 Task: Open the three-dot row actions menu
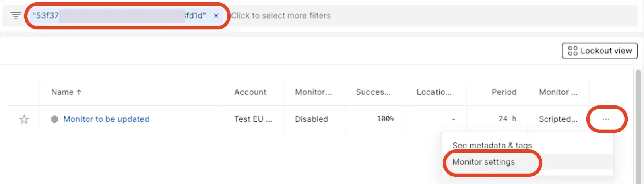606,119
